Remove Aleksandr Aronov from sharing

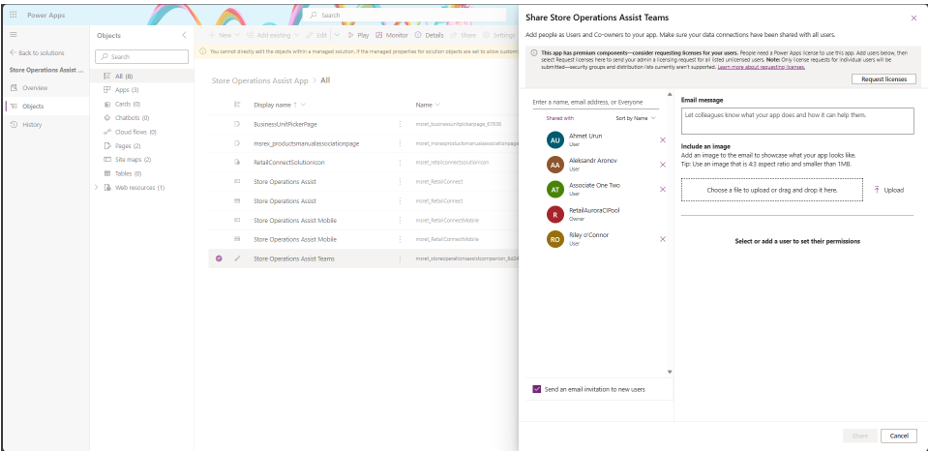pos(662,165)
